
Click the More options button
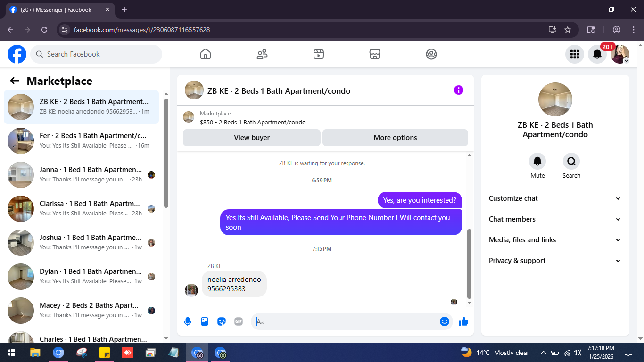coord(395,138)
